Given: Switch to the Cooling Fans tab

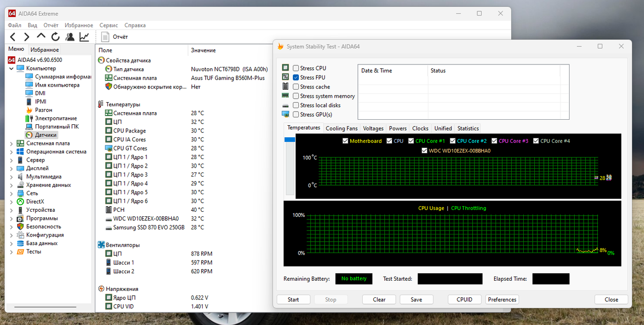Looking at the screenshot, I should pyautogui.click(x=342, y=128).
